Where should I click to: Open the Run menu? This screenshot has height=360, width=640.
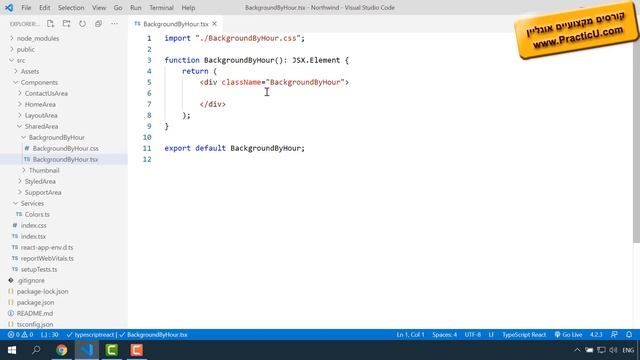[x=136, y=7]
